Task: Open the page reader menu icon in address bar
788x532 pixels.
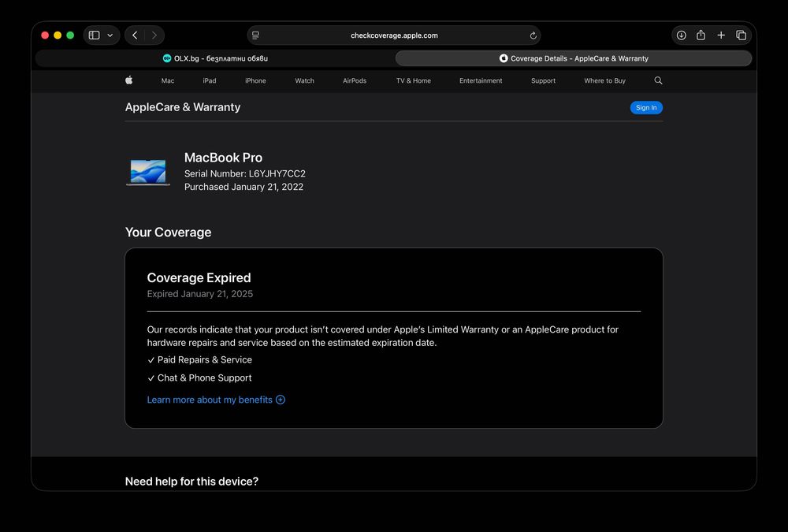Action: 255,35
